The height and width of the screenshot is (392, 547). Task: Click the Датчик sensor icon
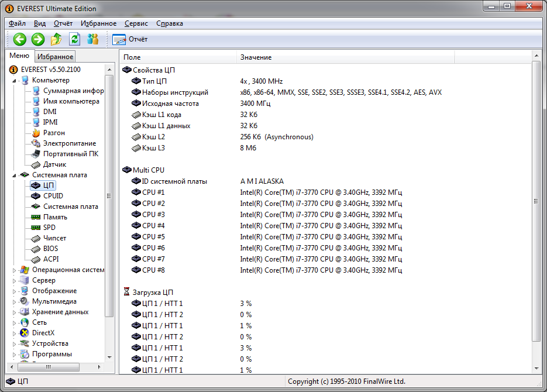point(36,164)
